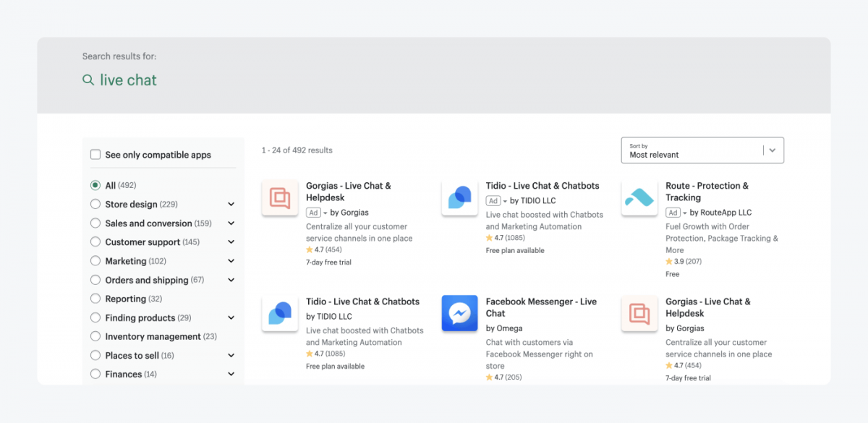Expand the Marketing category chevron

tap(231, 261)
